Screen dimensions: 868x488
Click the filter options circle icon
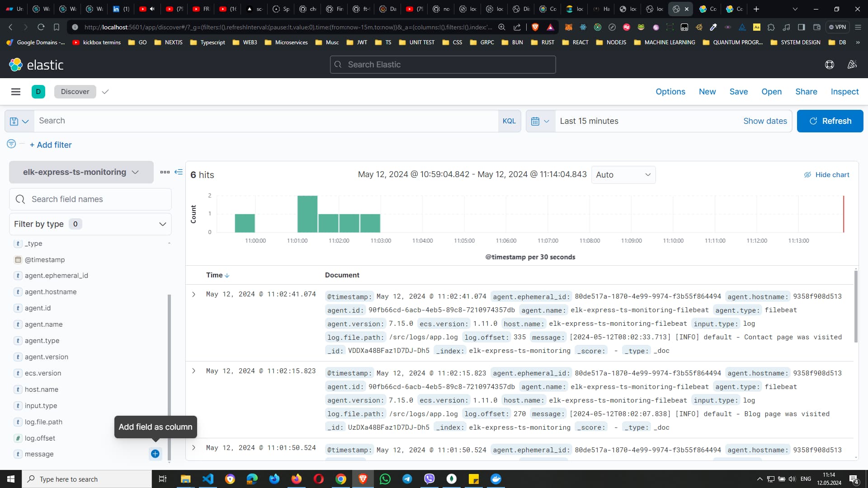pyautogui.click(x=11, y=144)
